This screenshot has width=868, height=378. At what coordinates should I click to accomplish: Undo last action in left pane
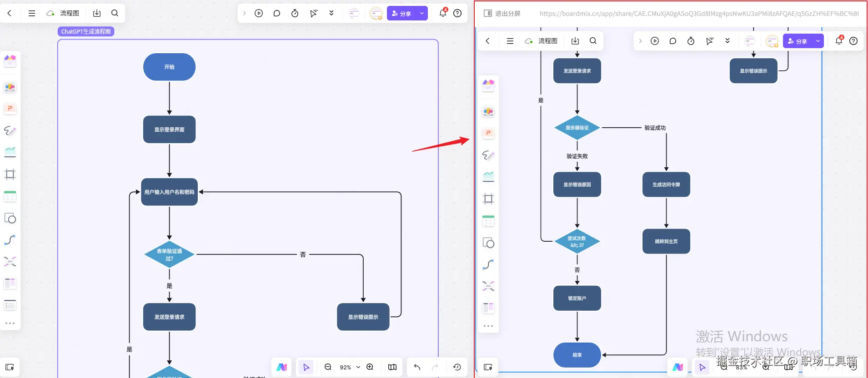[x=417, y=367]
